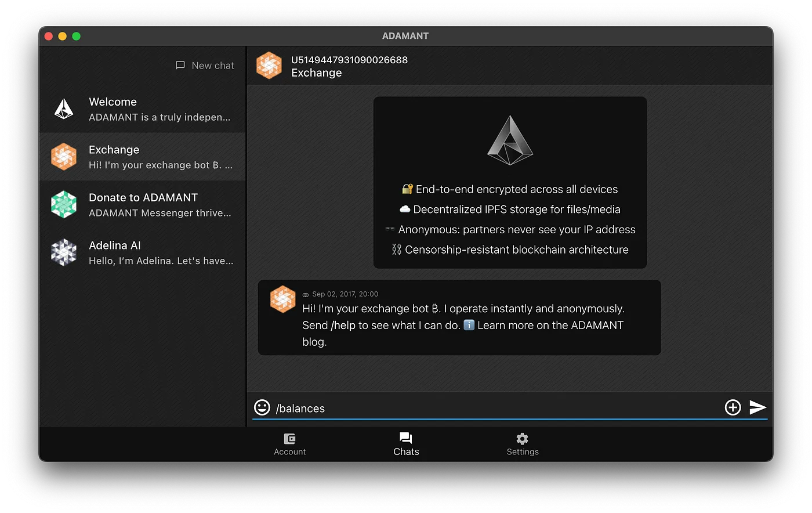Minimize the ADAMANT window with yellow button
Image resolution: width=812 pixels, height=513 pixels.
pyautogui.click(x=62, y=36)
